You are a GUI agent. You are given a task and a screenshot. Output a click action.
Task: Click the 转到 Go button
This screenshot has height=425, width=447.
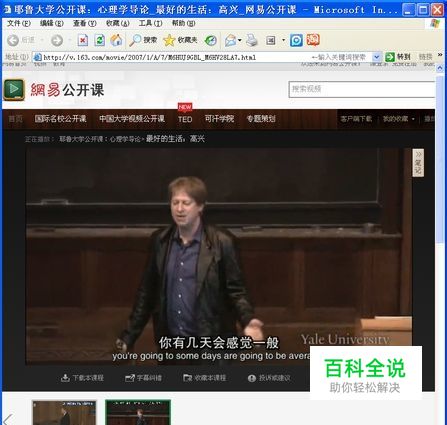[398, 57]
